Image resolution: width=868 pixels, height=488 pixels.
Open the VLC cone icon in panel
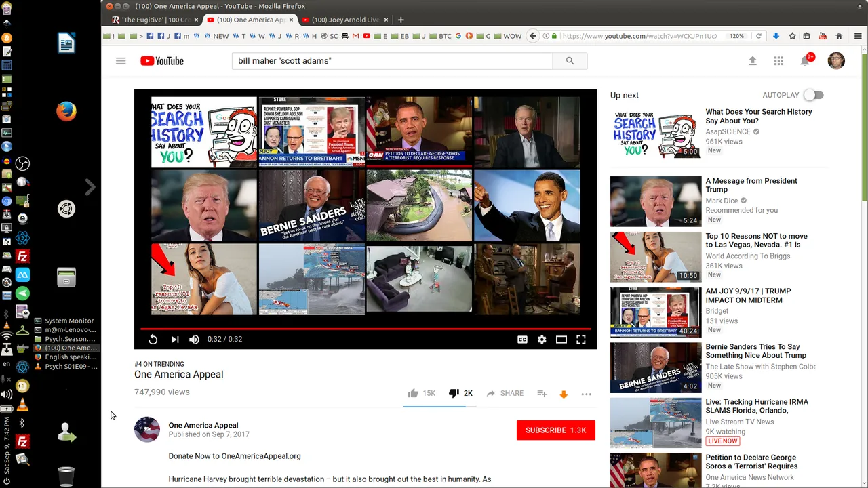point(22,405)
